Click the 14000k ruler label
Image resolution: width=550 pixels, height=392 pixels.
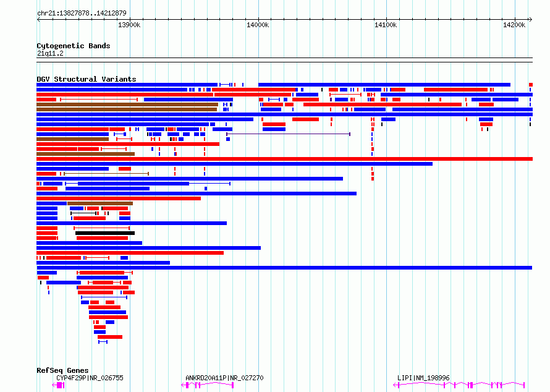[x=258, y=25]
